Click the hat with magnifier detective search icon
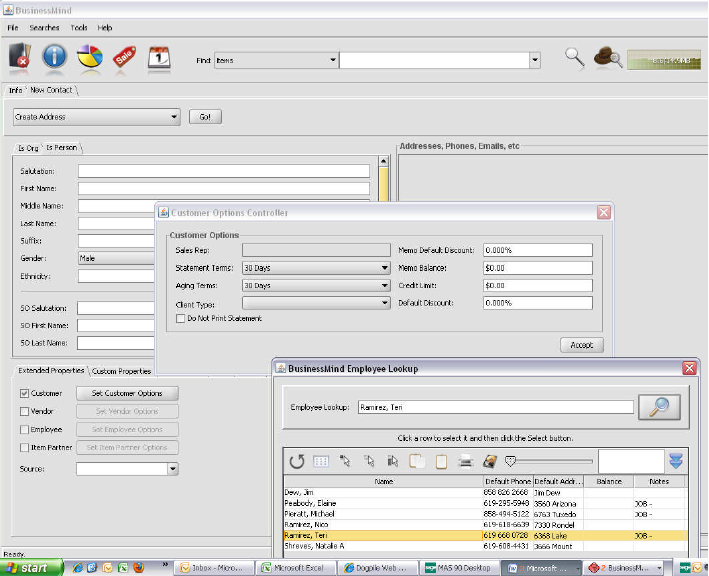The width and height of the screenshot is (709, 576). [x=608, y=58]
